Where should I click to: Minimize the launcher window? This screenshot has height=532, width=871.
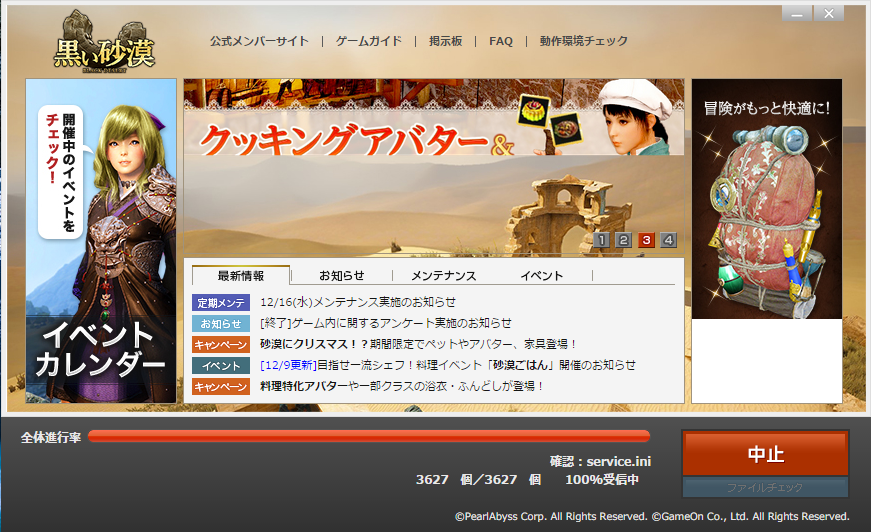797,13
